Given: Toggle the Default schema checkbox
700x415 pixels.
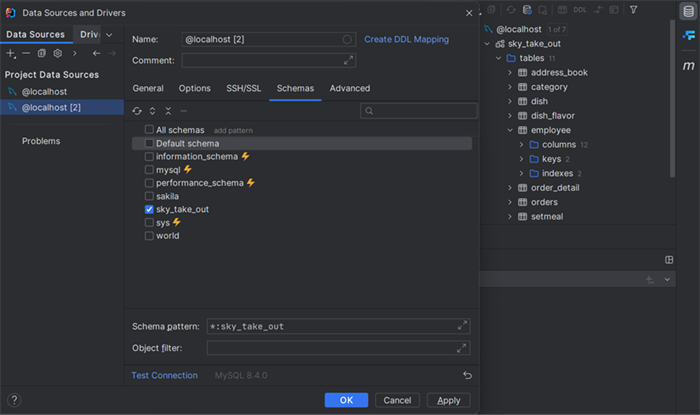Looking at the screenshot, I should [x=149, y=143].
